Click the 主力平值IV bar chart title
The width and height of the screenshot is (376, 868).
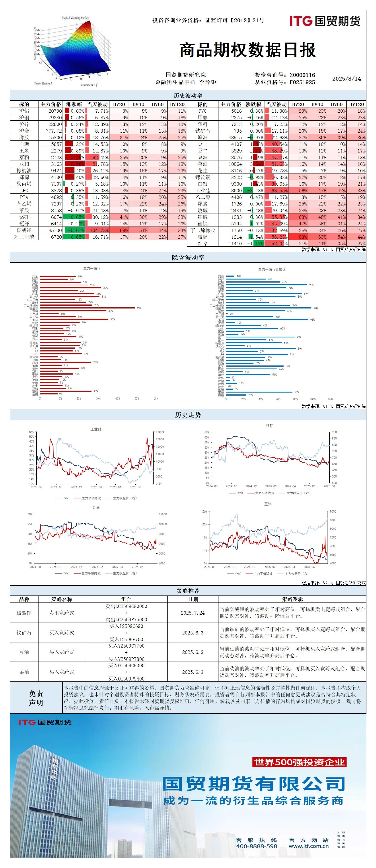(92, 268)
